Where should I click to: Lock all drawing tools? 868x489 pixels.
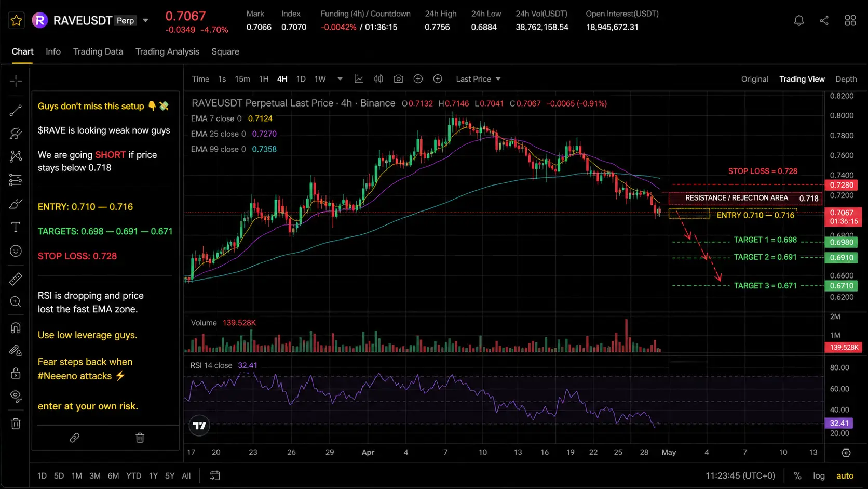pos(16,373)
